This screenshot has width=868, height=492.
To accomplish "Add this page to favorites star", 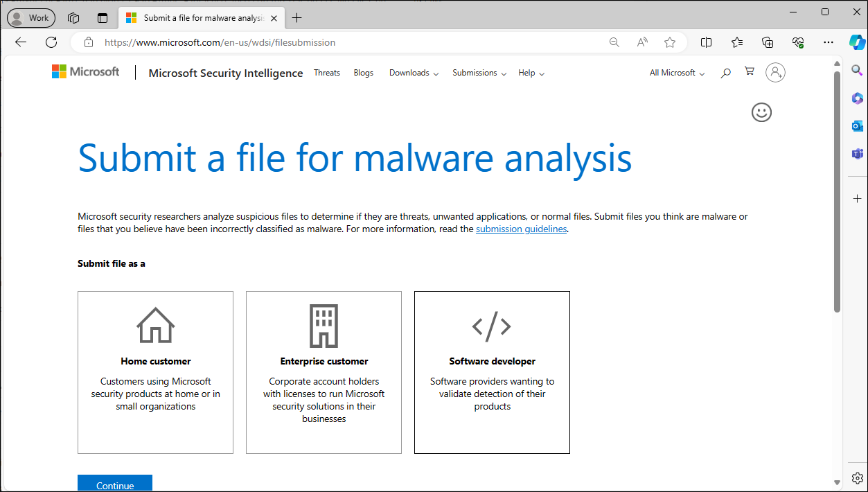I will coord(670,42).
